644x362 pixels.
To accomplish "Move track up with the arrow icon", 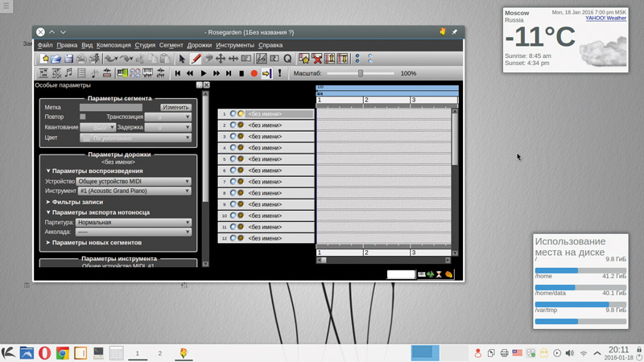I will (x=329, y=59).
